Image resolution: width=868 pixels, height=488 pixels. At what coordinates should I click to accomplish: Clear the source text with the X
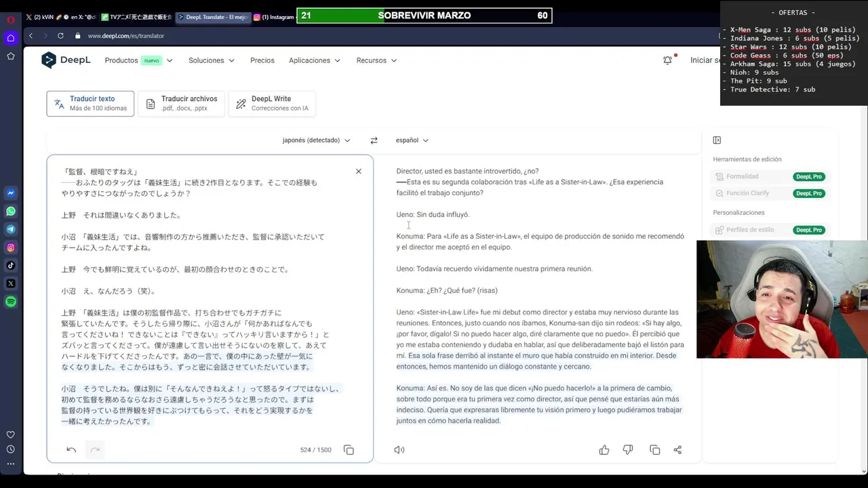pos(359,171)
